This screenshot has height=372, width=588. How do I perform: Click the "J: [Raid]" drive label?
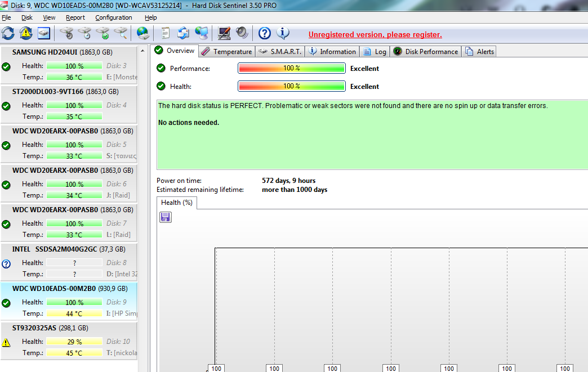pyautogui.click(x=118, y=195)
